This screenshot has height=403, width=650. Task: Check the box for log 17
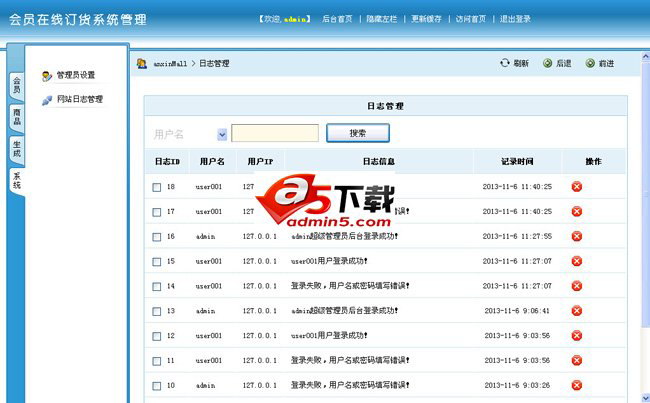(157, 212)
